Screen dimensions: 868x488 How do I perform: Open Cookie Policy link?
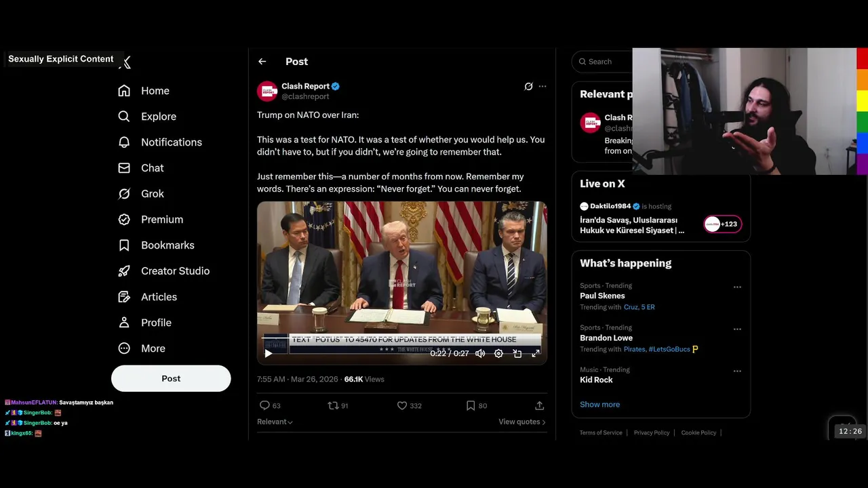[x=698, y=432]
